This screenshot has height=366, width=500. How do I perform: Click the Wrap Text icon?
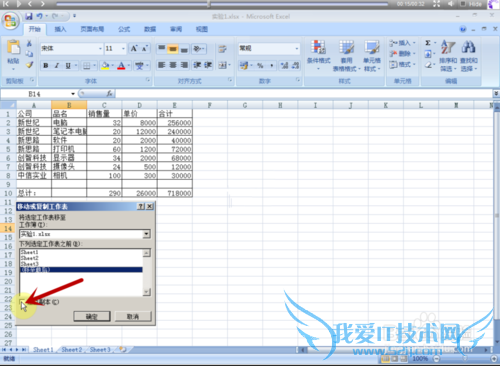click(x=222, y=49)
